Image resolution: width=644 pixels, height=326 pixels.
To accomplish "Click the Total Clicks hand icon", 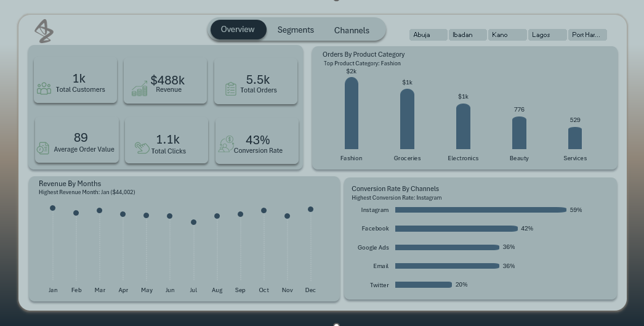I will pyautogui.click(x=142, y=147).
